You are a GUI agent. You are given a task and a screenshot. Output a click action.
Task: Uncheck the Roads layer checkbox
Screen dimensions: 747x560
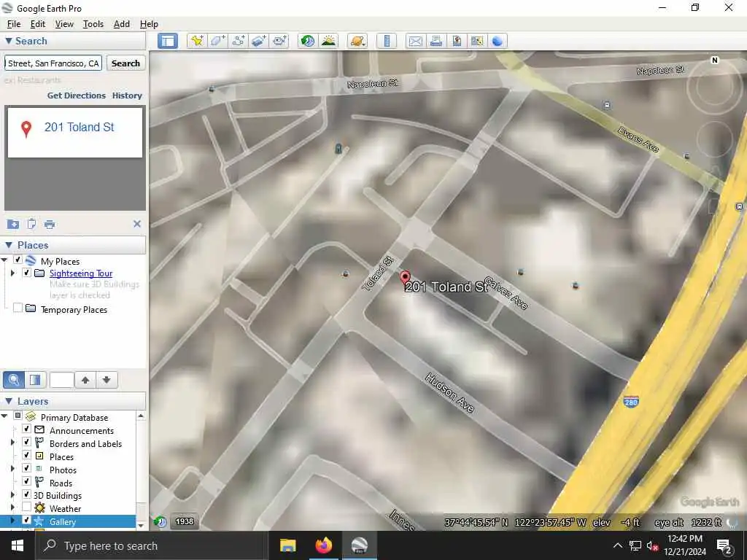pos(27,482)
